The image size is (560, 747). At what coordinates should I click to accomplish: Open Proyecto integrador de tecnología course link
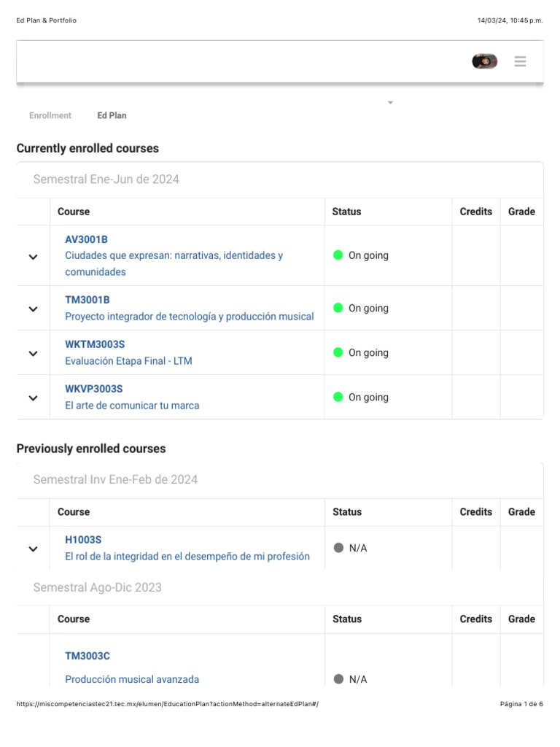(189, 317)
